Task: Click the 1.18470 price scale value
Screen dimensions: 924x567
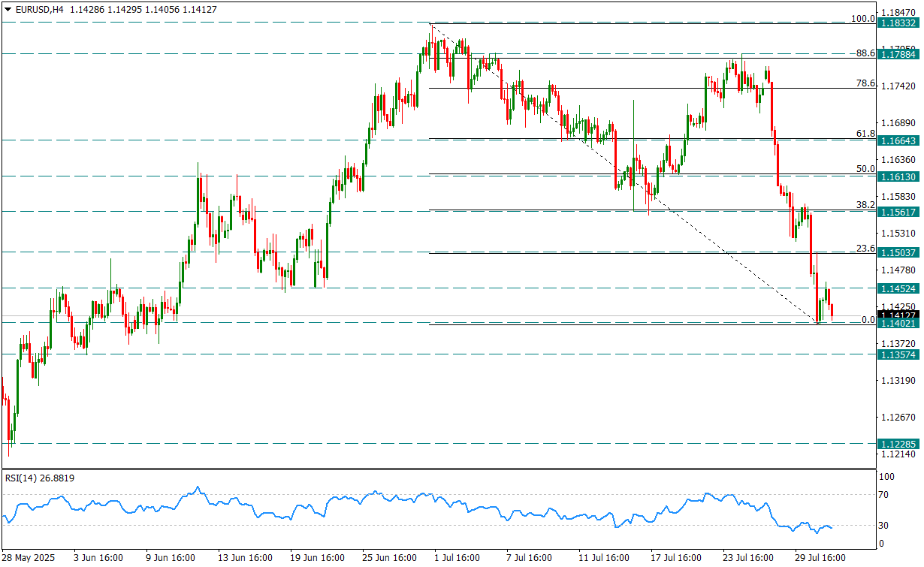Action: pyautogui.click(x=900, y=13)
